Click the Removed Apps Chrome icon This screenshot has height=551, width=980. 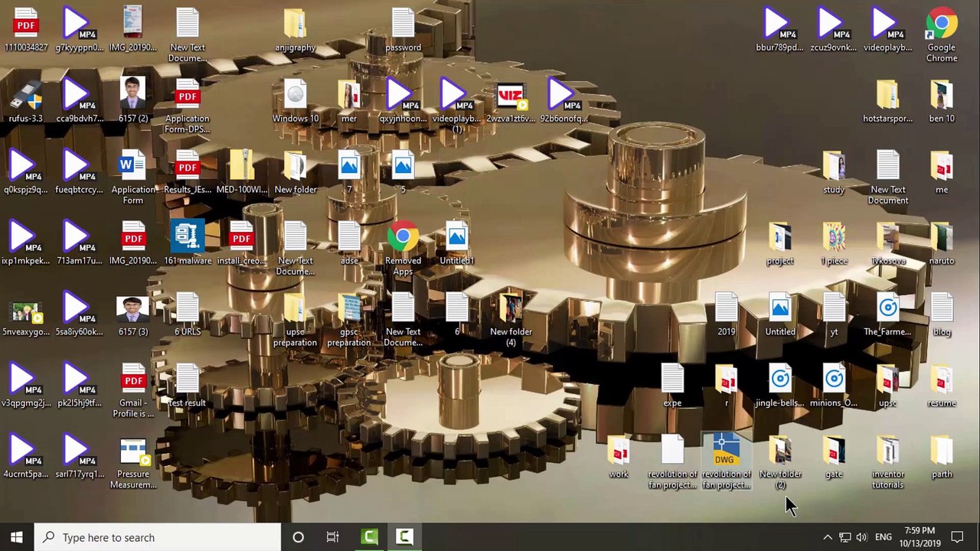pyautogui.click(x=403, y=238)
